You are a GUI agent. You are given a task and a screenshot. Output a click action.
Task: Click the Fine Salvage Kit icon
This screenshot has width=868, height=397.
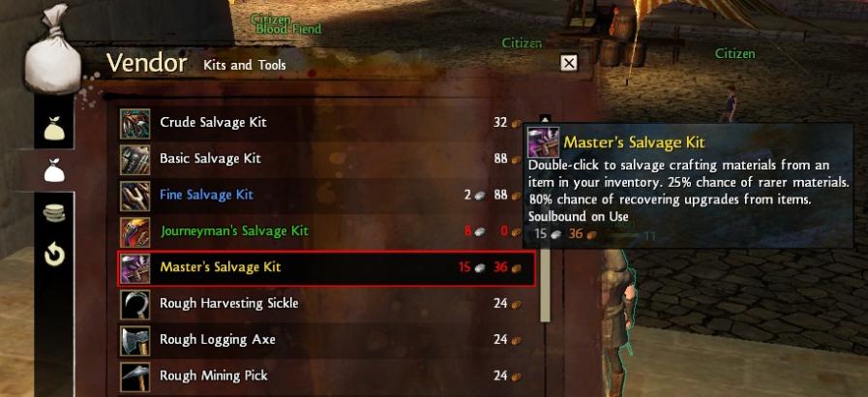[135, 196]
